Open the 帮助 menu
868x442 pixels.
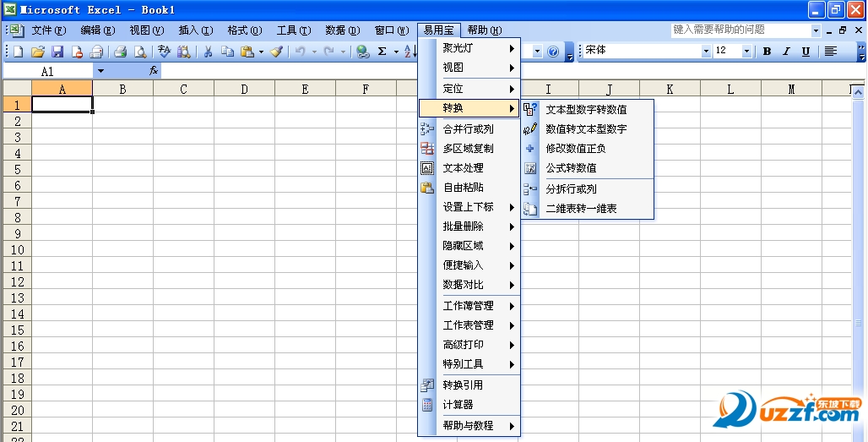pyautogui.click(x=485, y=30)
